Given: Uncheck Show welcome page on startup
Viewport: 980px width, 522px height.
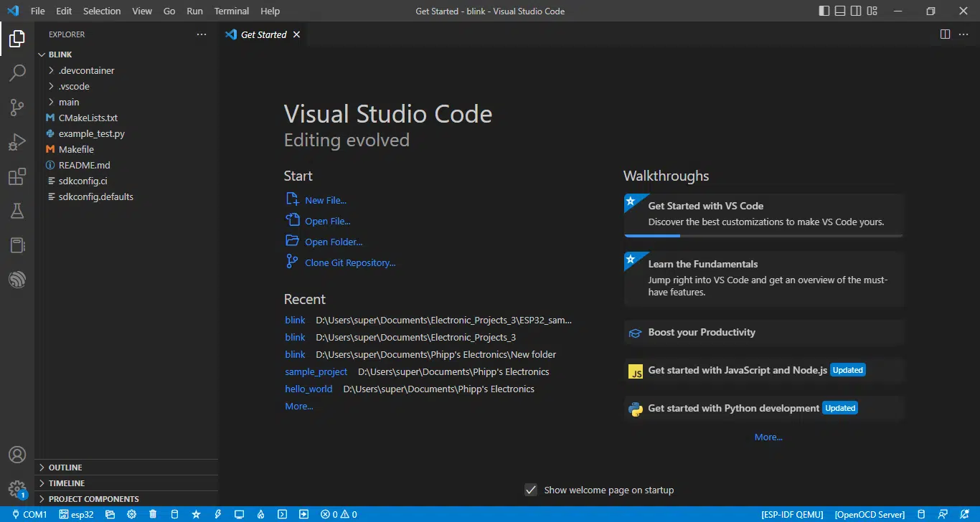Looking at the screenshot, I should [531, 490].
